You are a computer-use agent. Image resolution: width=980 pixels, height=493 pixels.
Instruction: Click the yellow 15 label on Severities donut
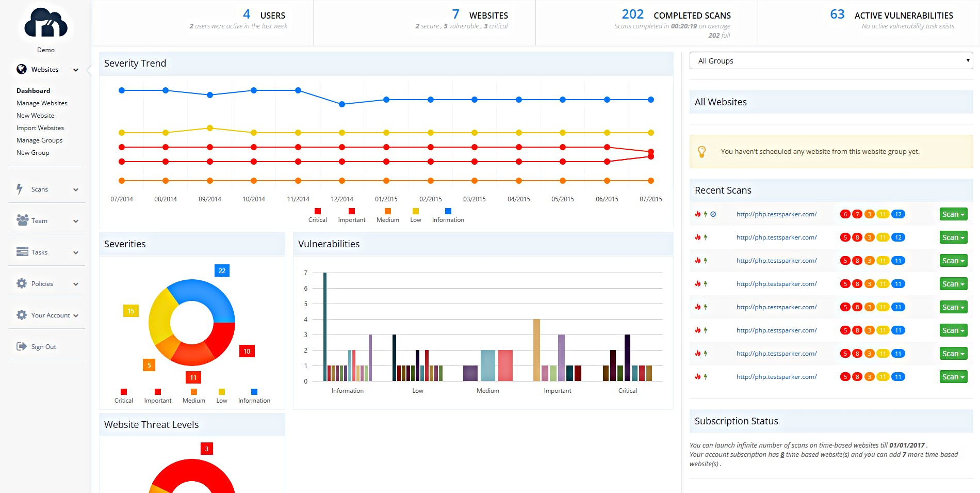(x=130, y=311)
